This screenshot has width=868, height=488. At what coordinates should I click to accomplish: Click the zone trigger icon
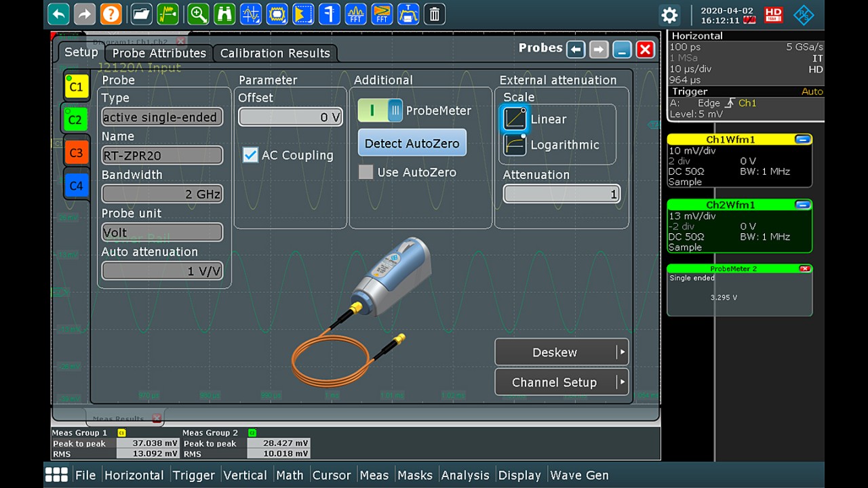click(408, 13)
